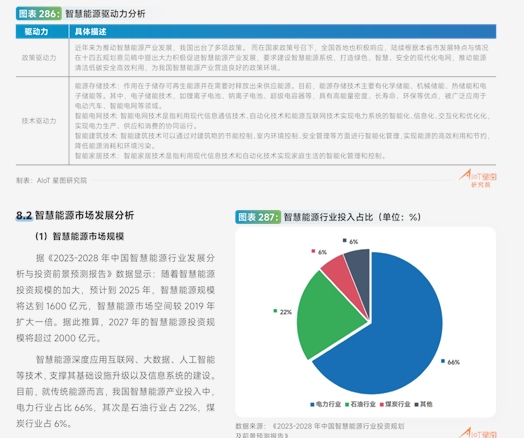
Task: Click the line containing 将达到 1600 亿元
Action: 115,306
